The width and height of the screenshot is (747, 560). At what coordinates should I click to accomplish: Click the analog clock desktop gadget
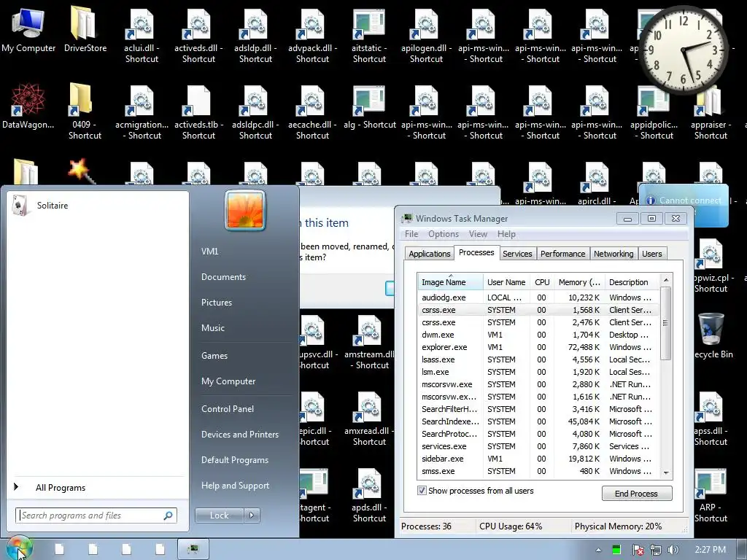click(683, 50)
